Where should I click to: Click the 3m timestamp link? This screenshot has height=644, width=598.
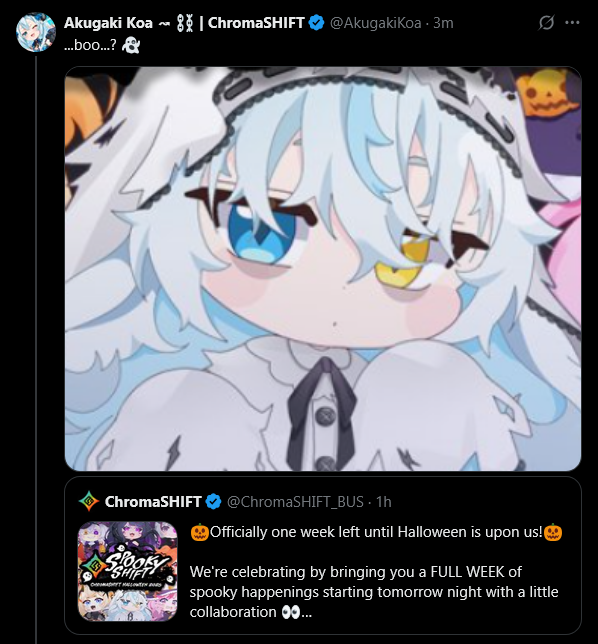click(443, 23)
